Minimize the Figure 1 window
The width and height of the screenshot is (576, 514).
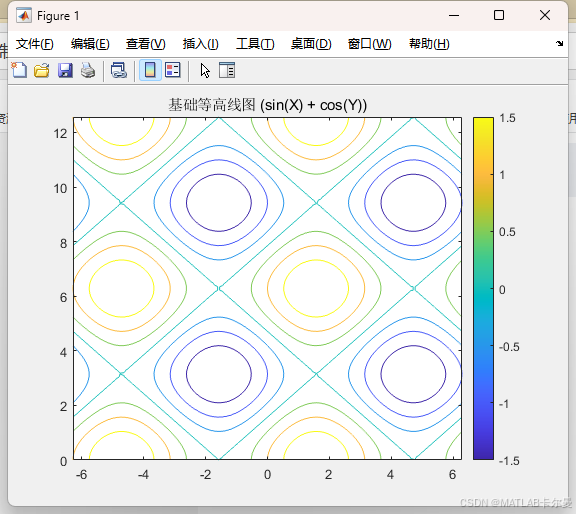point(454,15)
